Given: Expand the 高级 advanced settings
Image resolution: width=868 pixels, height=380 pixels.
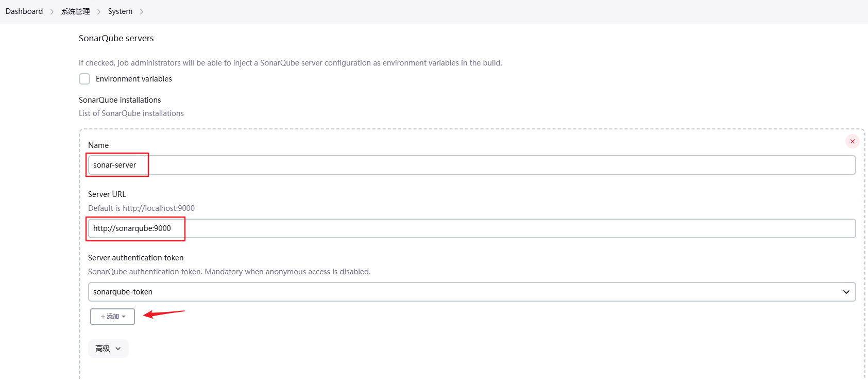Looking at the screenshot, I should coord(108,349).
